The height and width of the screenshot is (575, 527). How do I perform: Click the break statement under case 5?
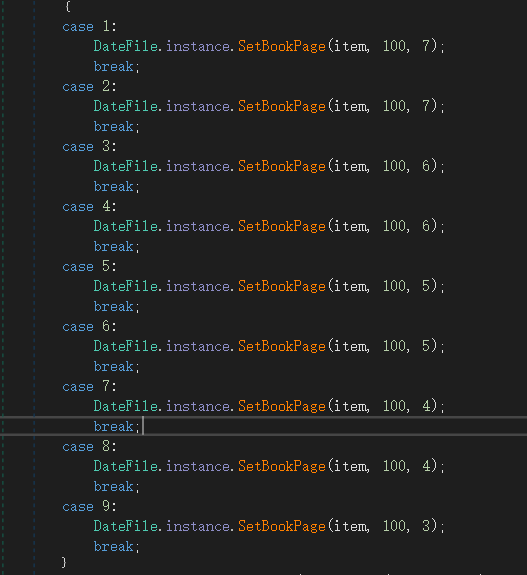117,307
